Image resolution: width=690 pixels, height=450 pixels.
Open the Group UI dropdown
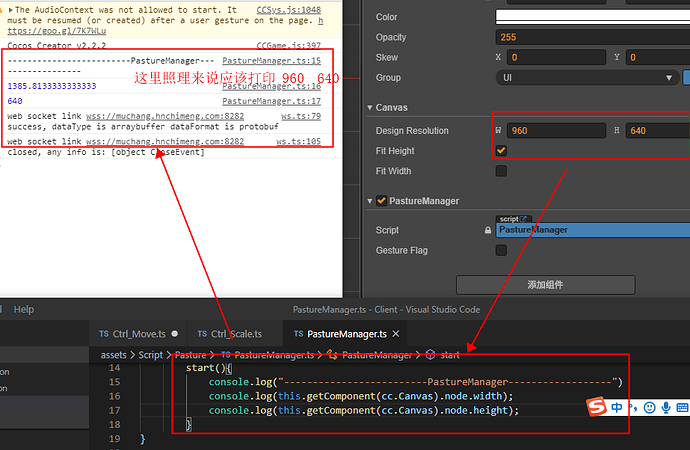(x=587, y=78)
